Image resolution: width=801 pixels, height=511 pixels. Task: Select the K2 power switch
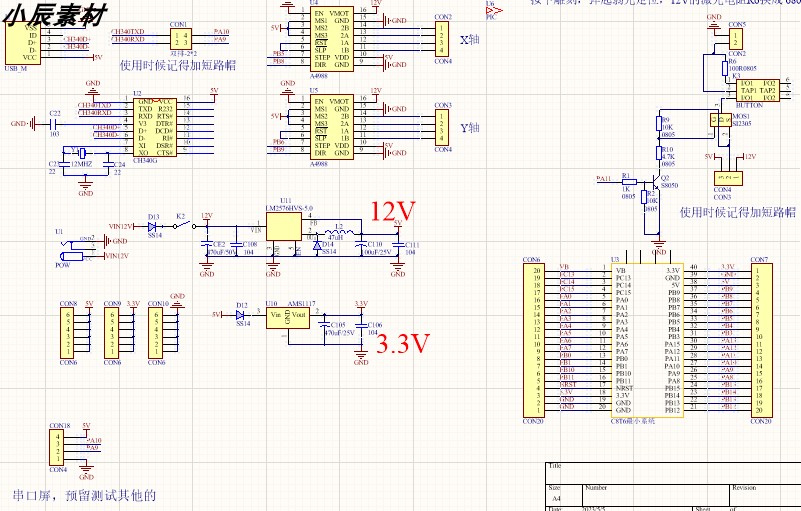pyautogui.click(x=184, y=225)
